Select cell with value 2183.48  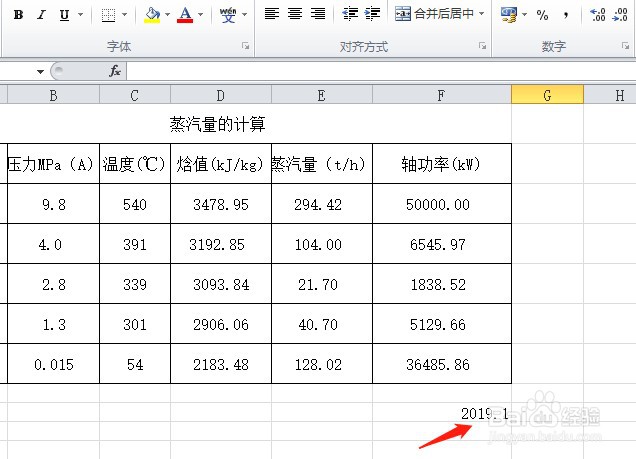[x=221, y=364]
